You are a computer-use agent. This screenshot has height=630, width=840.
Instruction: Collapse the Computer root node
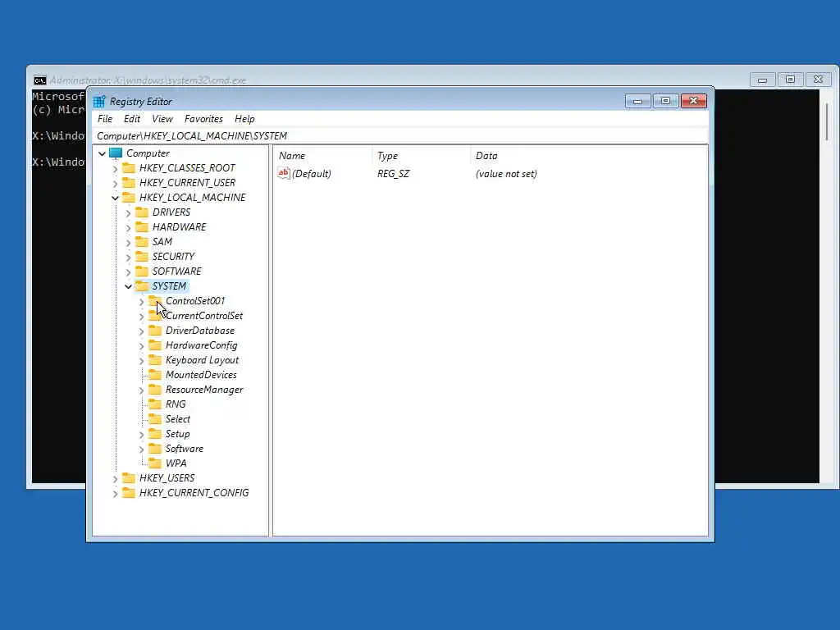tap(102, 153)
